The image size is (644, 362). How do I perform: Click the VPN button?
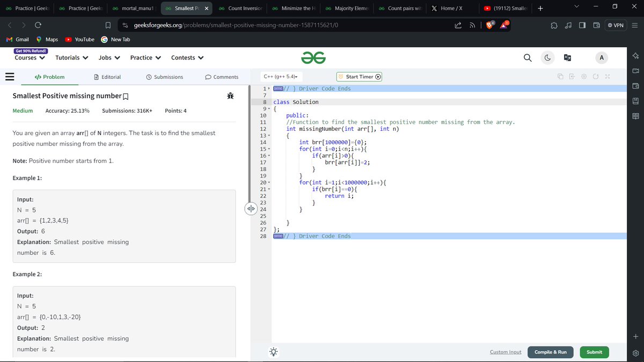(616, 25)
